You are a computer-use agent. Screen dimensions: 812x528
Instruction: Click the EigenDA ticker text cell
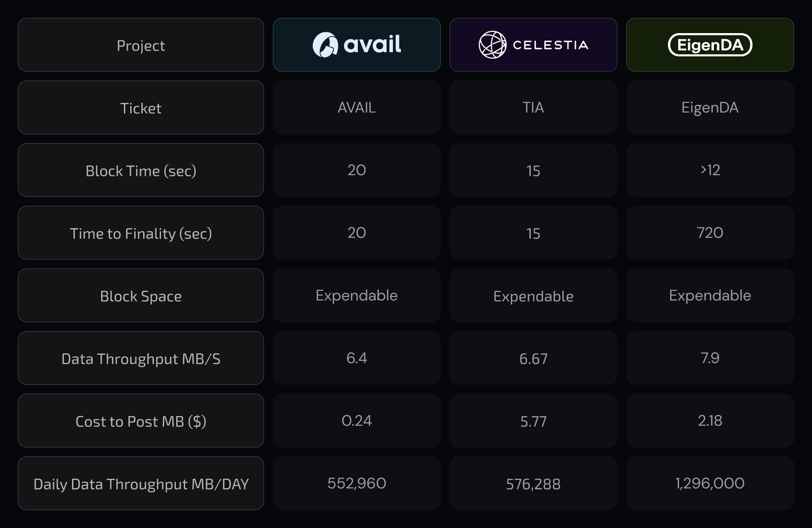click(710, 107)
